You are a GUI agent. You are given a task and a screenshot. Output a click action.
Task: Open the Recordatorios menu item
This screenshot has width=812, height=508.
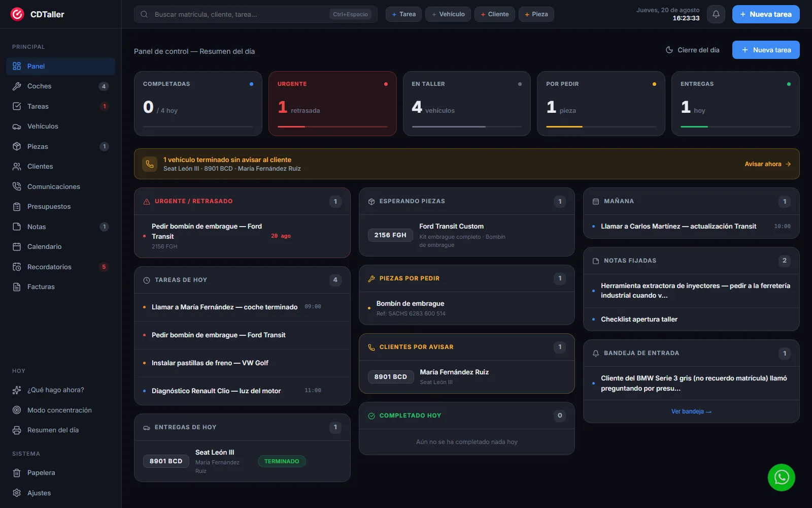click(x=61, y=267)
